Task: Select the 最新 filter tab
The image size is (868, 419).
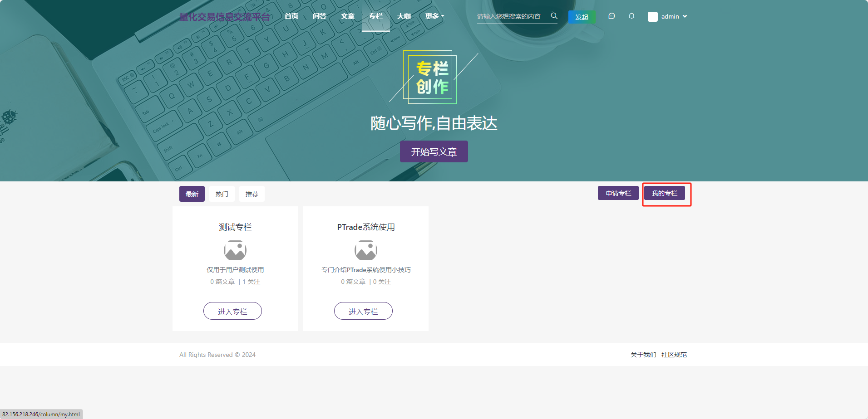Action: pos(192,194)
